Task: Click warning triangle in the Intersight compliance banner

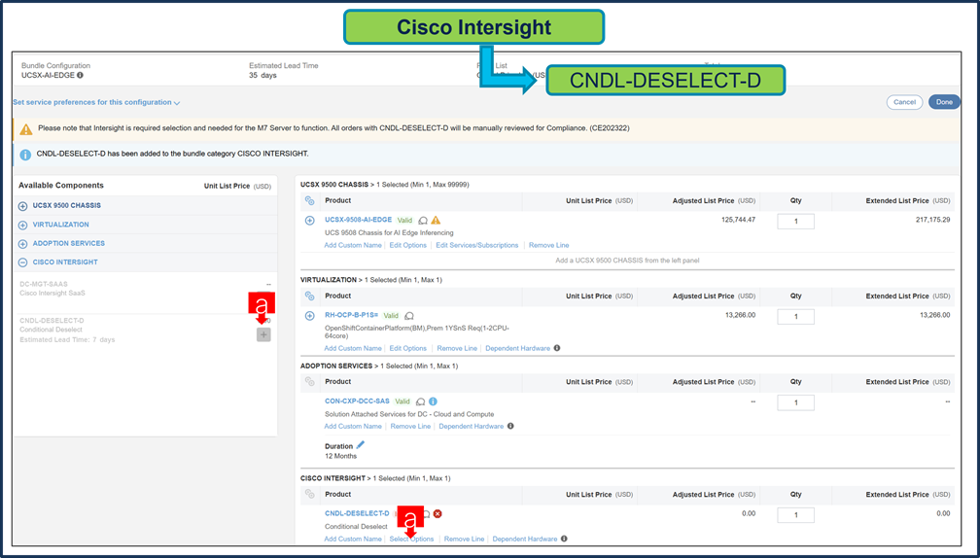Action: (x=25, y=128)
